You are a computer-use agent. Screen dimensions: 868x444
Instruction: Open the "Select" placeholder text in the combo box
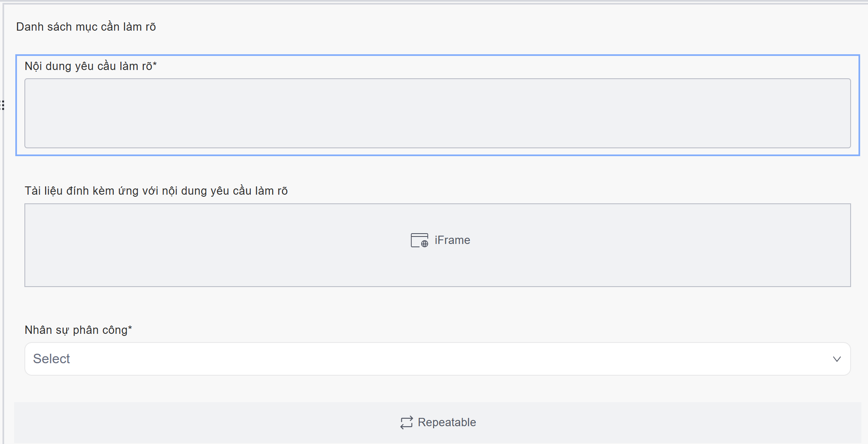51,359
